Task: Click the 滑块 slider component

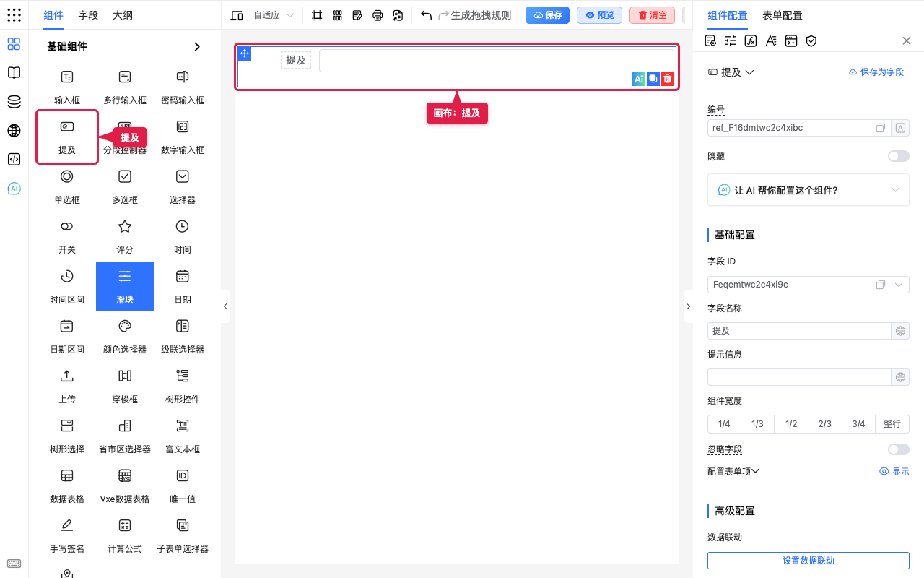Action: tap(125, 286)
